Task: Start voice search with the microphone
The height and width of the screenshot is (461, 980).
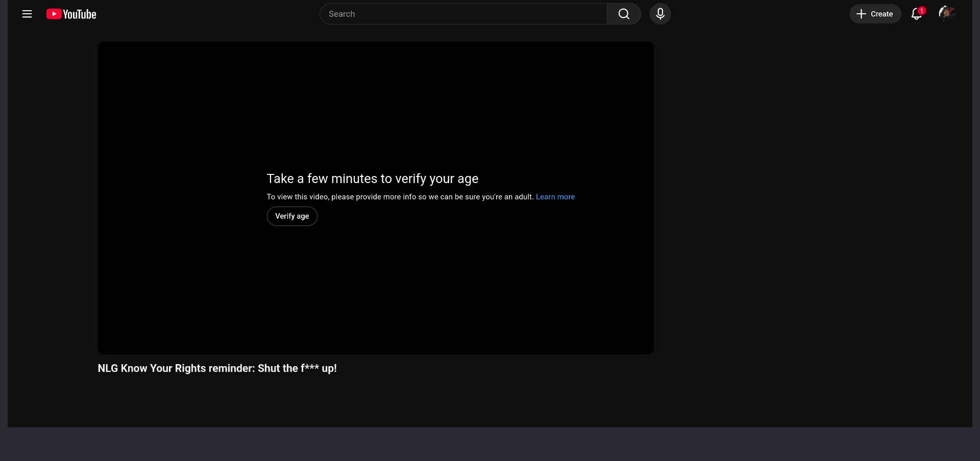Action: click(660, 14)
